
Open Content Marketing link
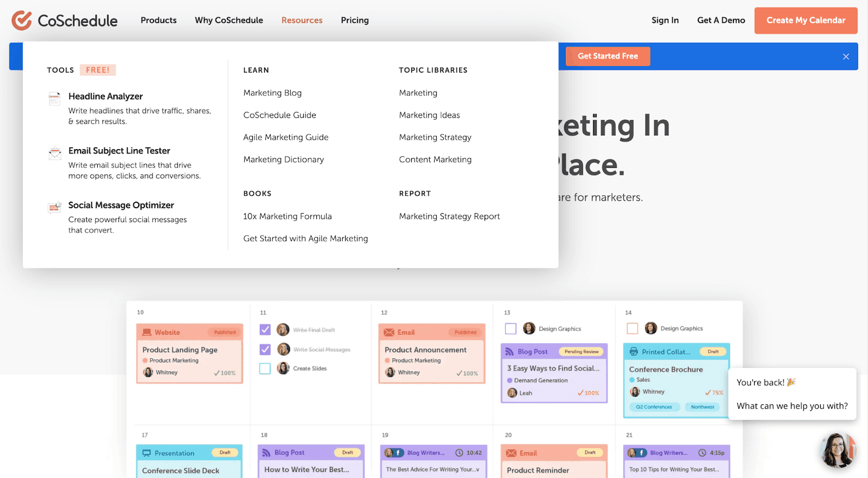(x=435, y=159)
